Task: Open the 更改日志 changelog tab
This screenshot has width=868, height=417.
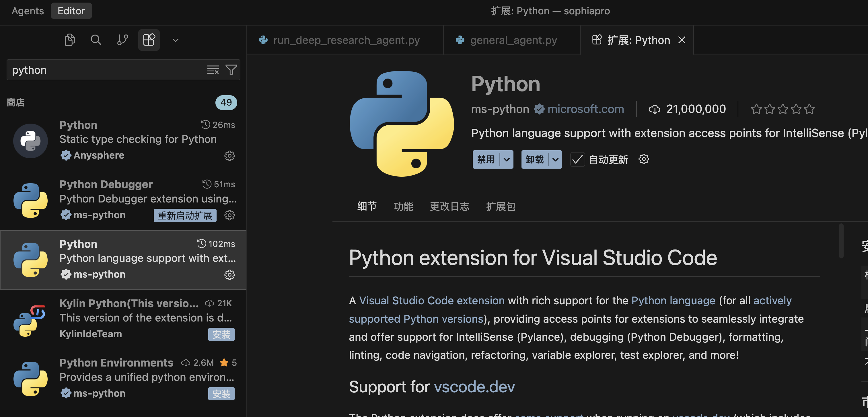Action: point(449,206)
